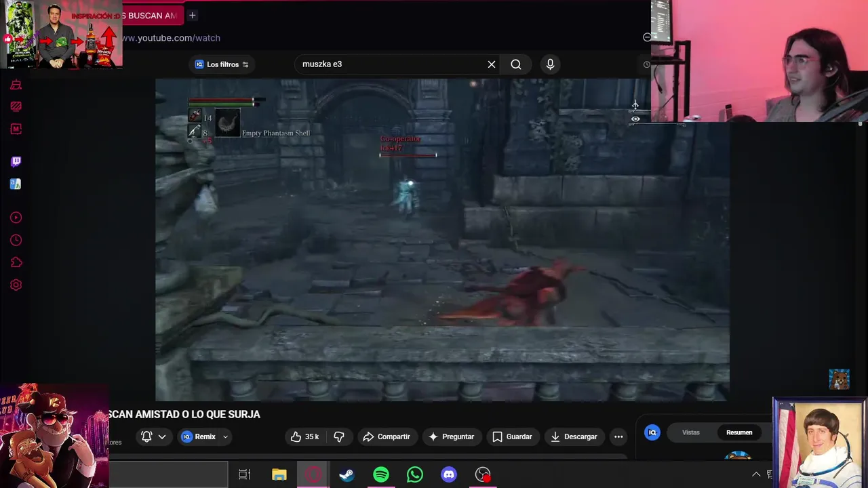Click the Windows taskbar search box
868x488 pixels.
click(x=168, y=474)
